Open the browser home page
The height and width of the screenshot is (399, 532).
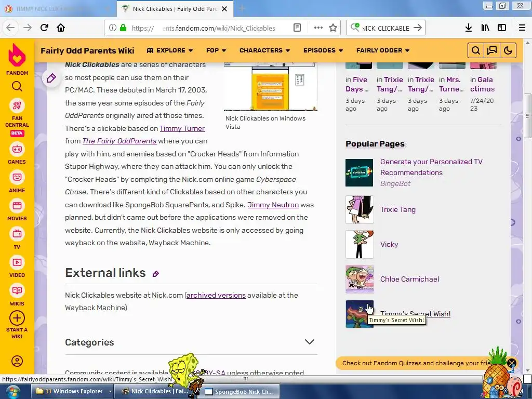[61, 28]
